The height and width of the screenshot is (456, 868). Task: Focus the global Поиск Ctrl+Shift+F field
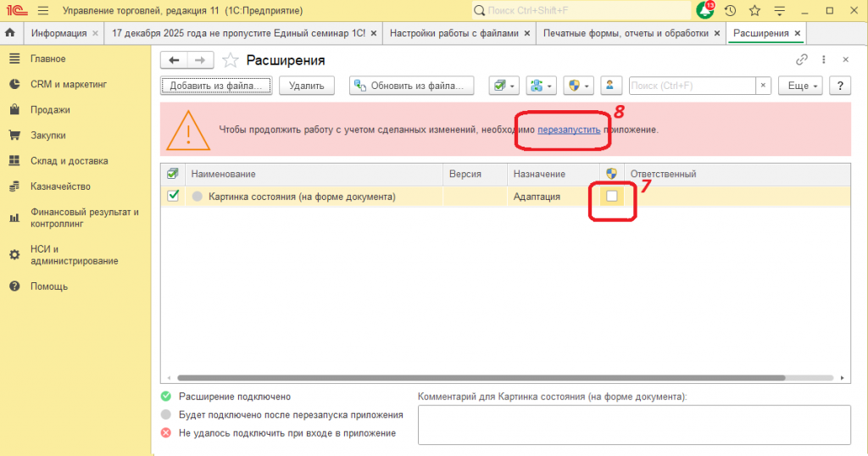tap(581, 10)
